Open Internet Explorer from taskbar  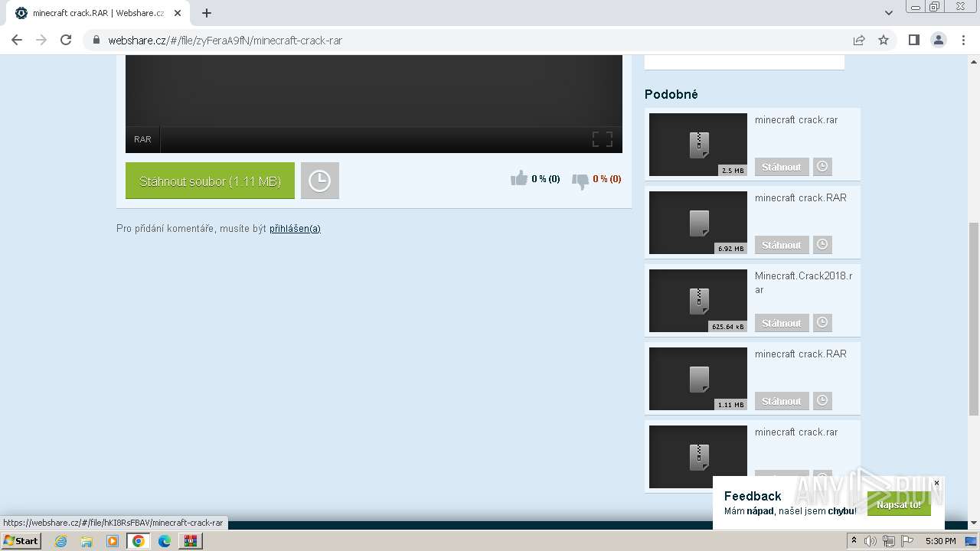(x=61, y=541)
